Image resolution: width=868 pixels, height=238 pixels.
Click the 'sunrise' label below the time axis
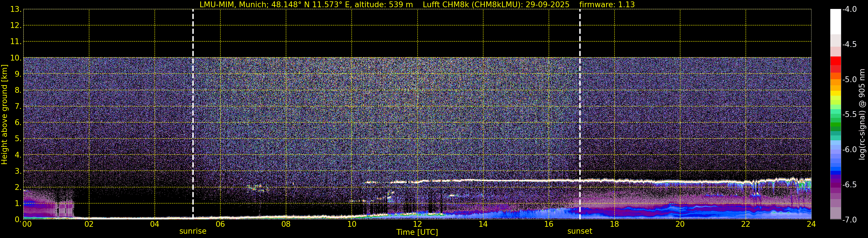pos(193,231)
